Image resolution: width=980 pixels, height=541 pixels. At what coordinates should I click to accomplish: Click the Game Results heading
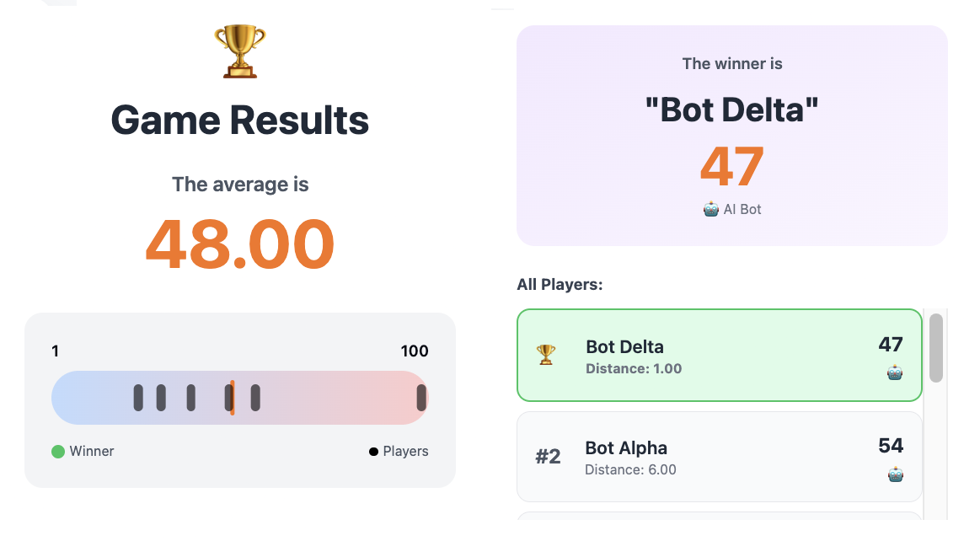[x=240, y=120]
